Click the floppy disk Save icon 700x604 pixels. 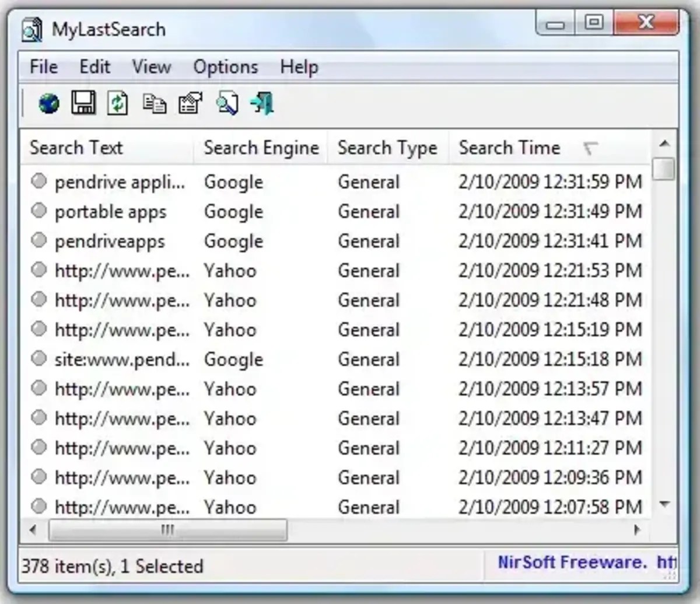click(83, 103)
